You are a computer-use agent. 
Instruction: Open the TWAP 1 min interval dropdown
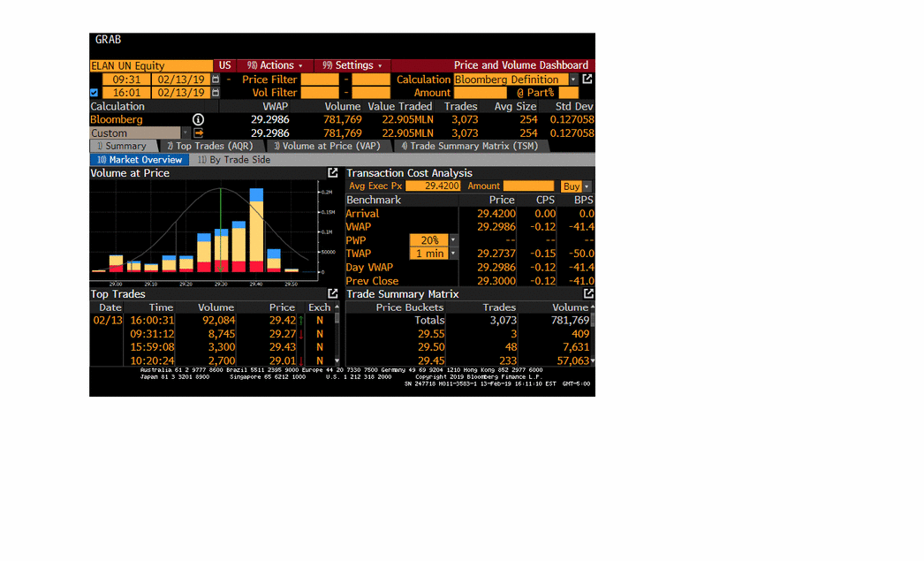453,254
